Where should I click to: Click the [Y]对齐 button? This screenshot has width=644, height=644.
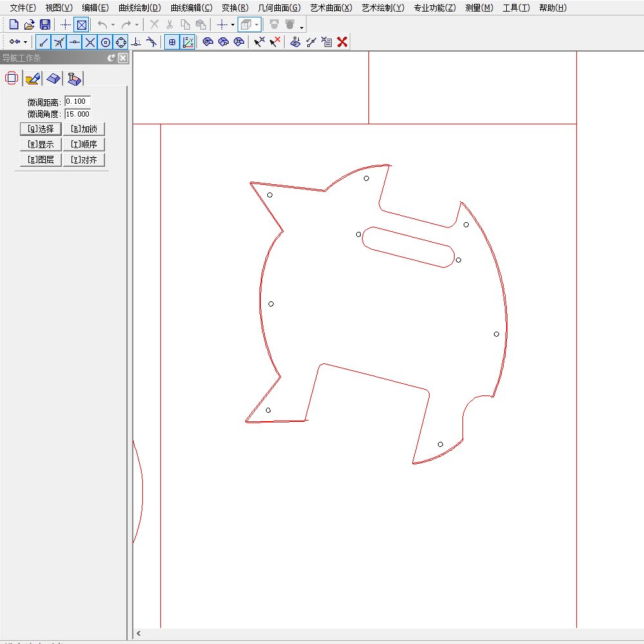coord(84,160)
